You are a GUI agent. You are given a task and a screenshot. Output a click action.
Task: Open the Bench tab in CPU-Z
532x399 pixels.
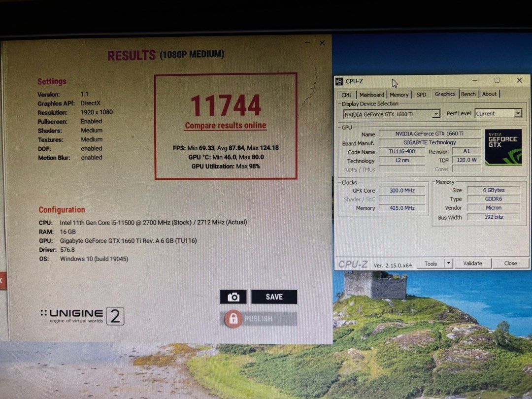[x=468, y=94]
